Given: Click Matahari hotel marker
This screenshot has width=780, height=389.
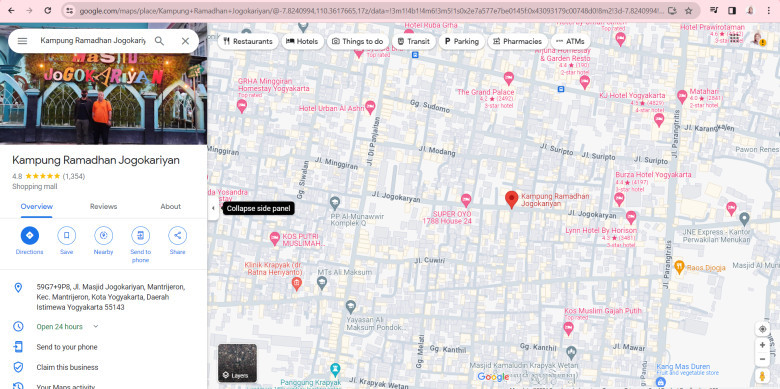Looking at the screenshot, I should (682, 97).
